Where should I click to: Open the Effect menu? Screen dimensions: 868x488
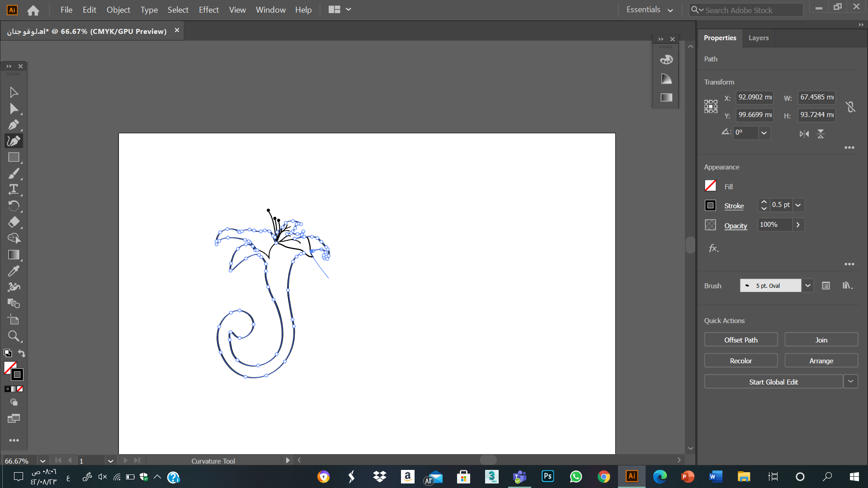(209, 9)
